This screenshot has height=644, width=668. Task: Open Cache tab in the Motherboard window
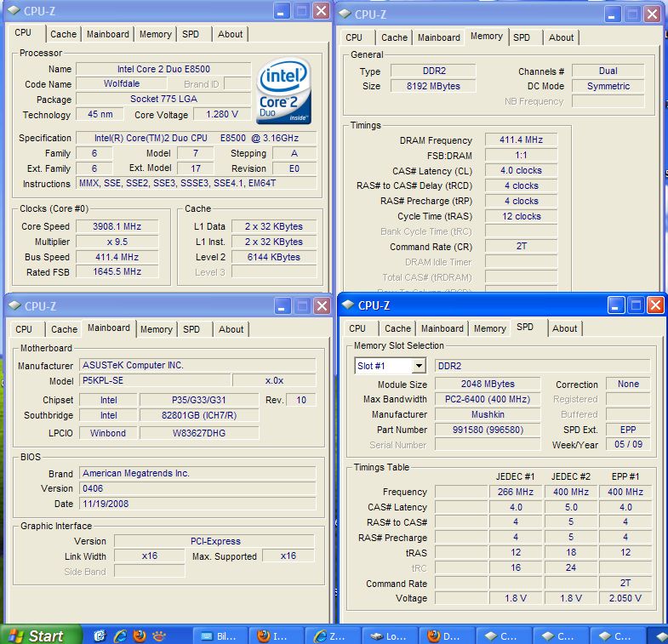65,329
